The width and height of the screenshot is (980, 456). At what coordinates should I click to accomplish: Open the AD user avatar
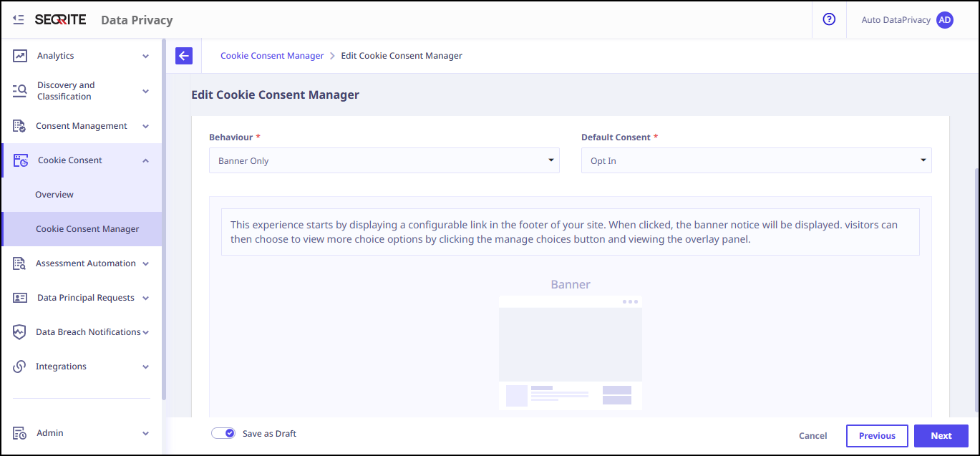click(945, 20)
